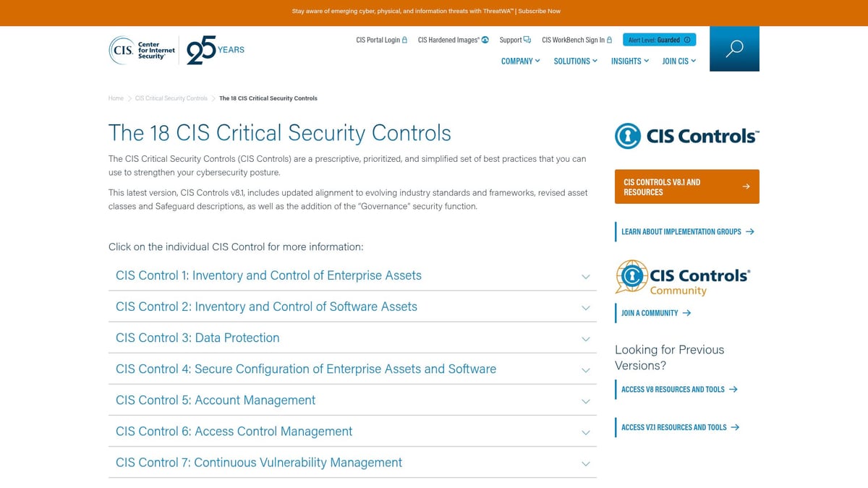Click the Subscribe Now link in the banner
868x488 pixels.
(539, 11)
